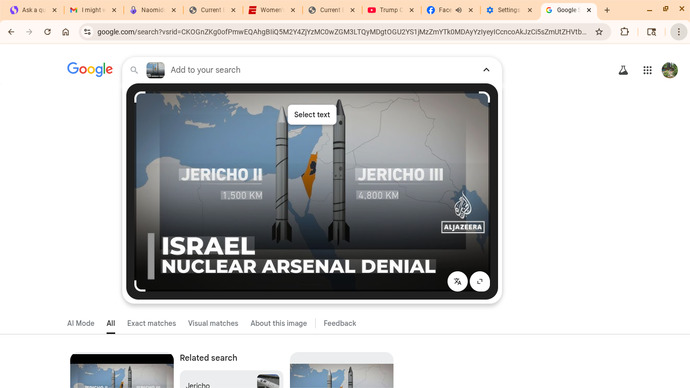Open the Visual matches tab
The width and height of the screenshot is (690, 388).
click(213, 323)
